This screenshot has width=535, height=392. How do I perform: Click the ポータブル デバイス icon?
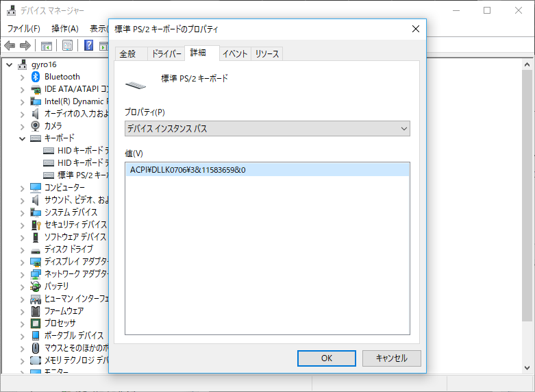(36, 336)
